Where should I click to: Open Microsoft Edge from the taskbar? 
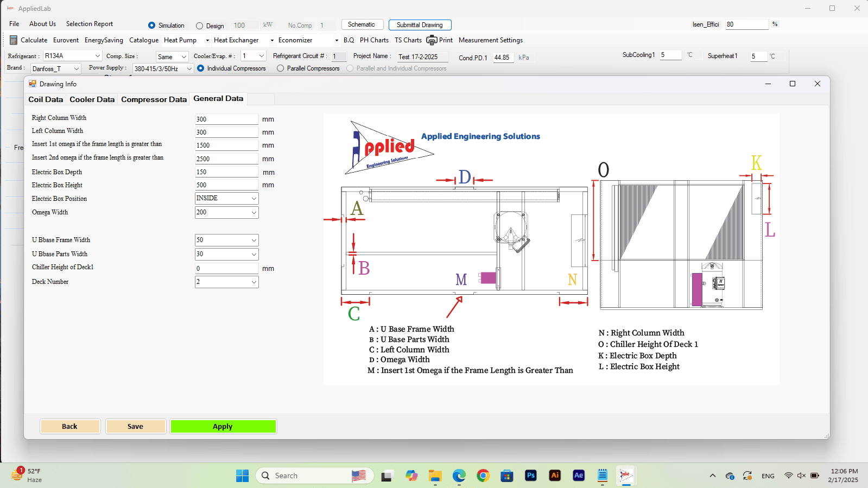pos(459,476)
